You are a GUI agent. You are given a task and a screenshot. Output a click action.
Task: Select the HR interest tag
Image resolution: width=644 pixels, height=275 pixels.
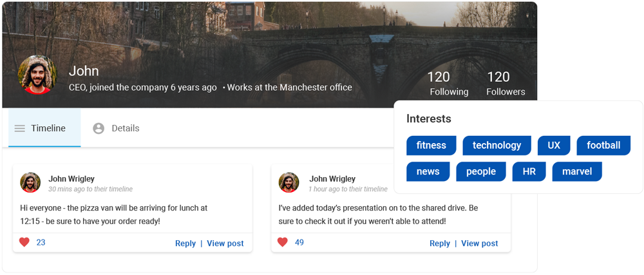pos(529,171)
